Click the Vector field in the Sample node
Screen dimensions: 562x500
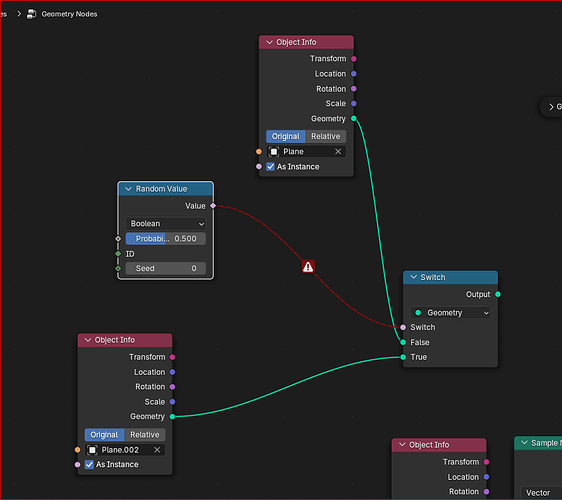coord(542,493)
